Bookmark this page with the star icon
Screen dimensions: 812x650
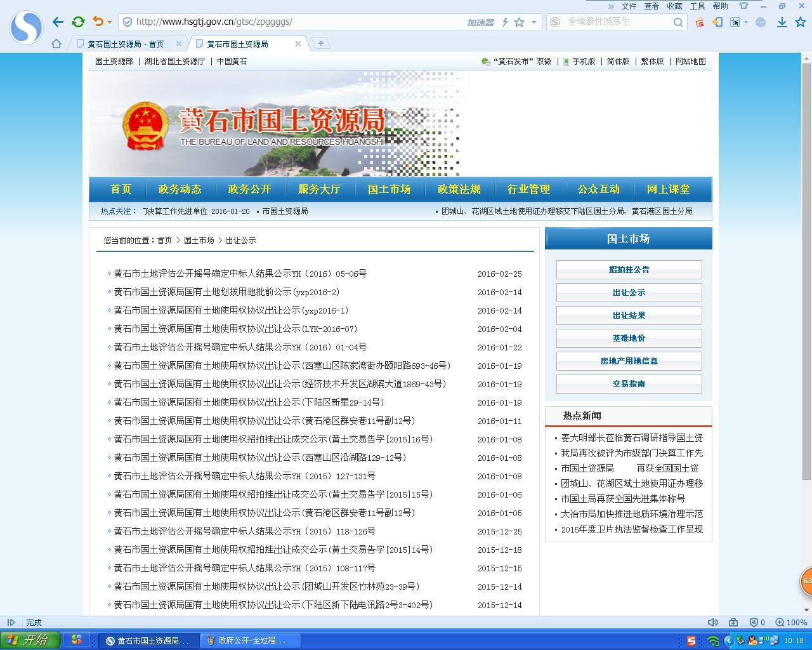520,22
